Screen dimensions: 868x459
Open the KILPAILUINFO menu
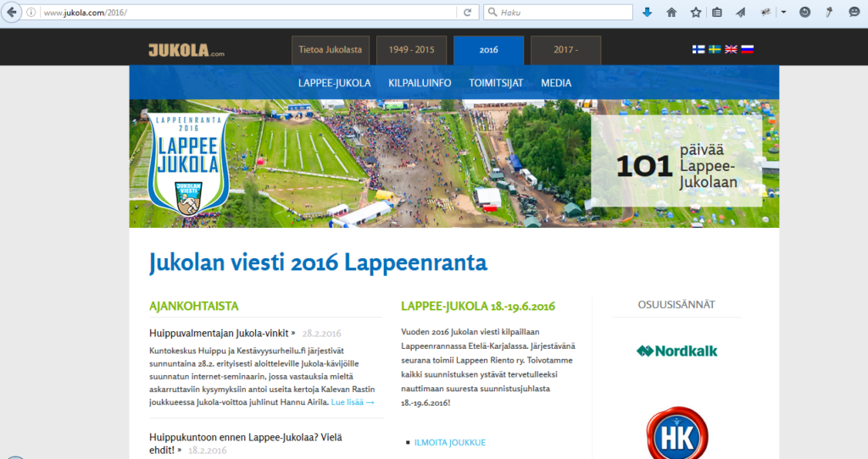(x=420, y=83)
